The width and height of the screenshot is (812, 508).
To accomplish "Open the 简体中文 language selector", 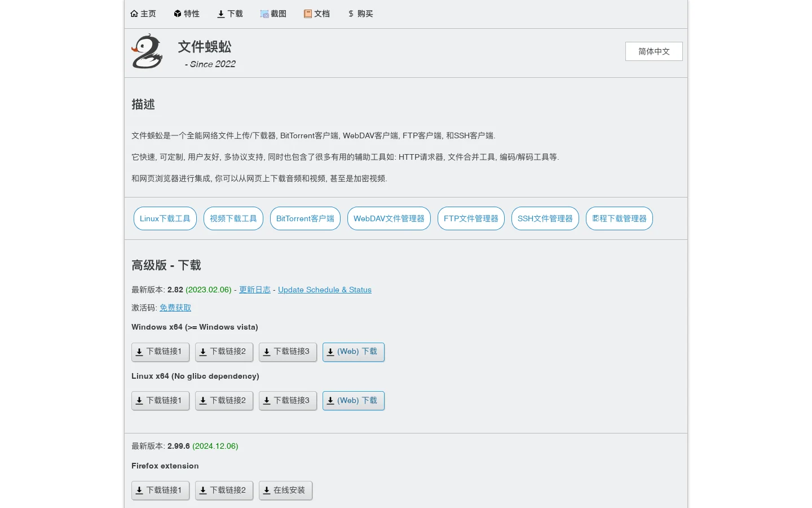I will pos(654,51).
